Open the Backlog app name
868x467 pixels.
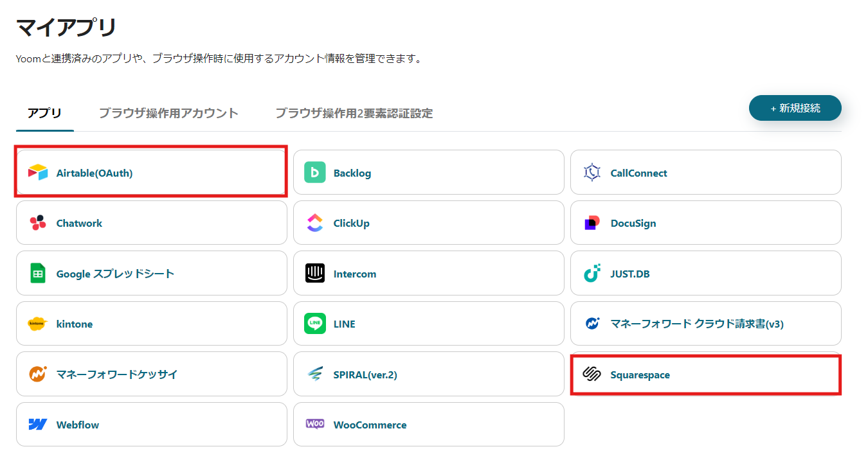(x=352, y=173)
